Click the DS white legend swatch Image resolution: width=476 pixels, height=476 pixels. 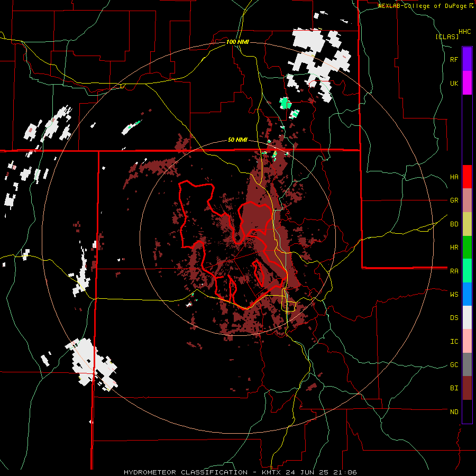pos(467,317)
